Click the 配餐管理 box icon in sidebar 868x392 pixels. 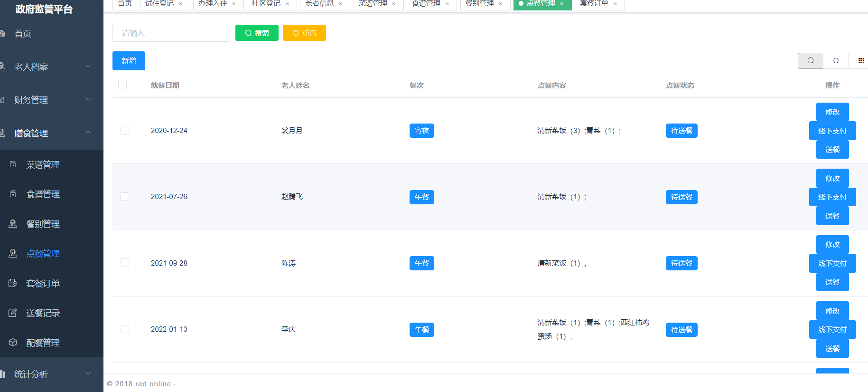pos(13,343)
